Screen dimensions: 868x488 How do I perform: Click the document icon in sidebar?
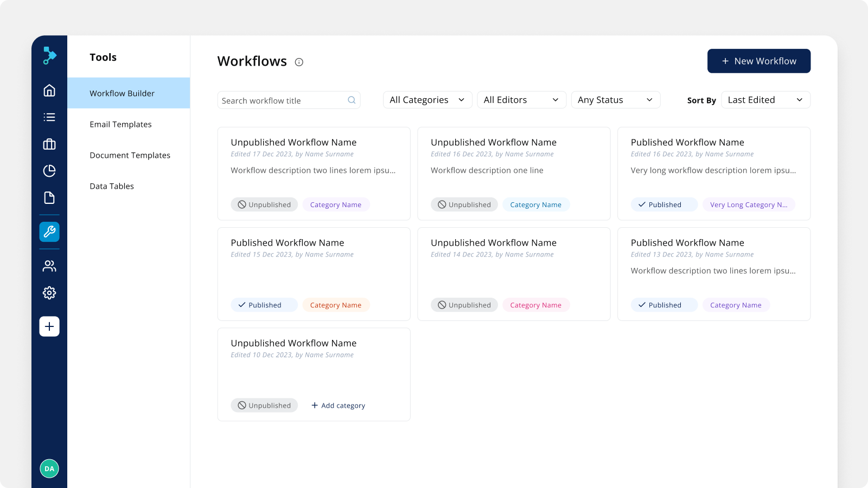49,198
